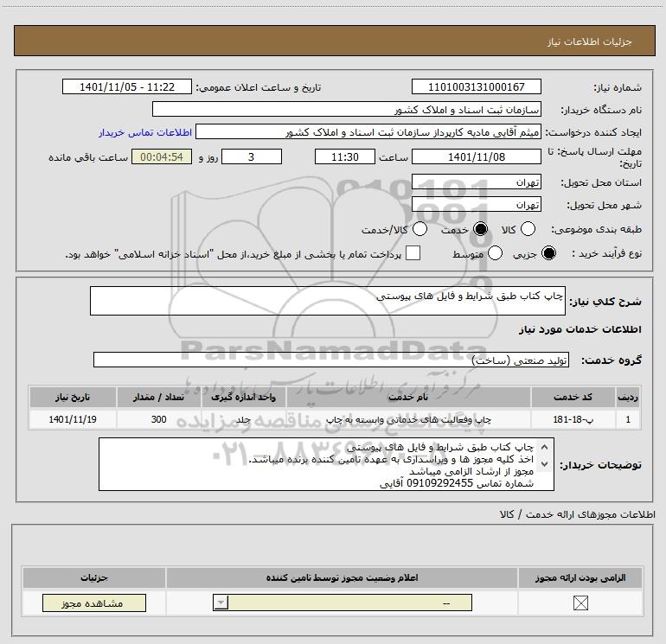Click the buyer organization name field

347,109
